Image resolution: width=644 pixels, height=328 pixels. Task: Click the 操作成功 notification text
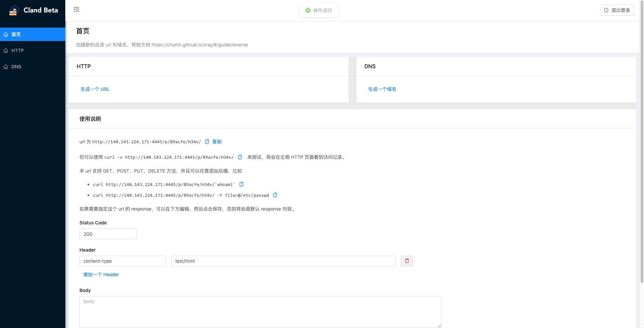pos(323,10)
